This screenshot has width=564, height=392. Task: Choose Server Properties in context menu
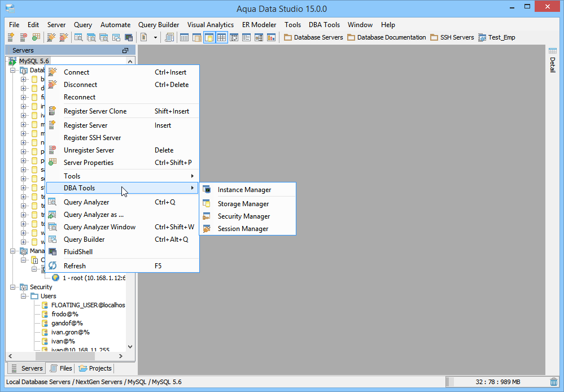pyautogui.click(x=123, y=162)
